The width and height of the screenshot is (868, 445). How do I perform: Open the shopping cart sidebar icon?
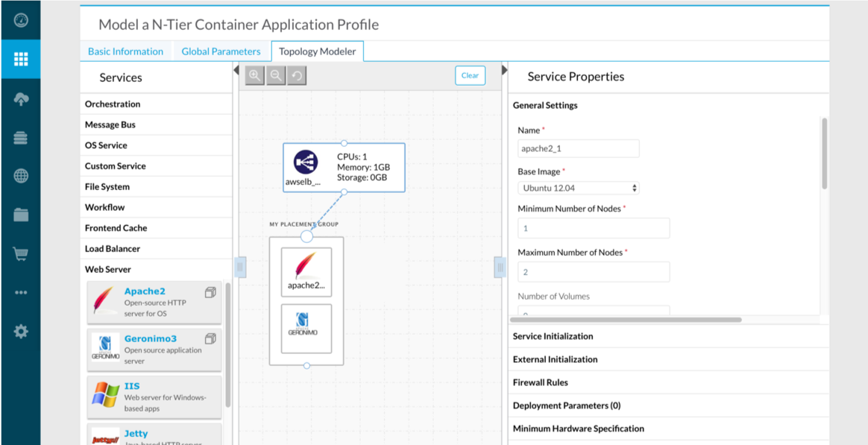coord(20,254)
